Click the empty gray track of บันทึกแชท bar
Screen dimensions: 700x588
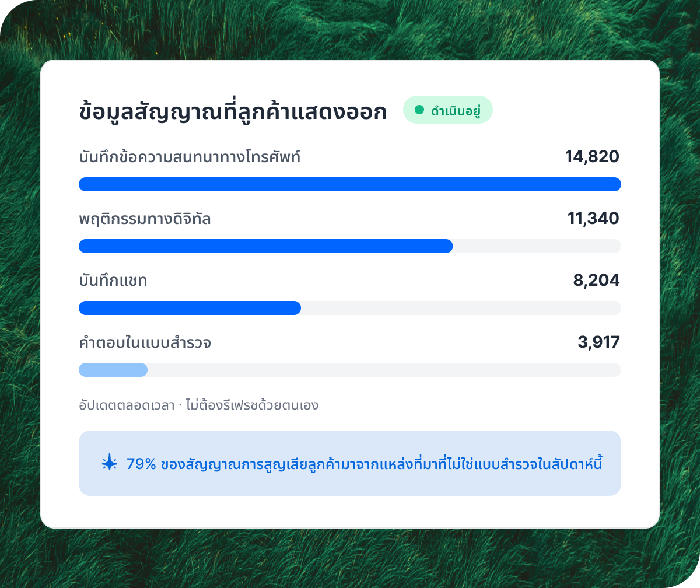pyautogui.click(x=461, y=308)
